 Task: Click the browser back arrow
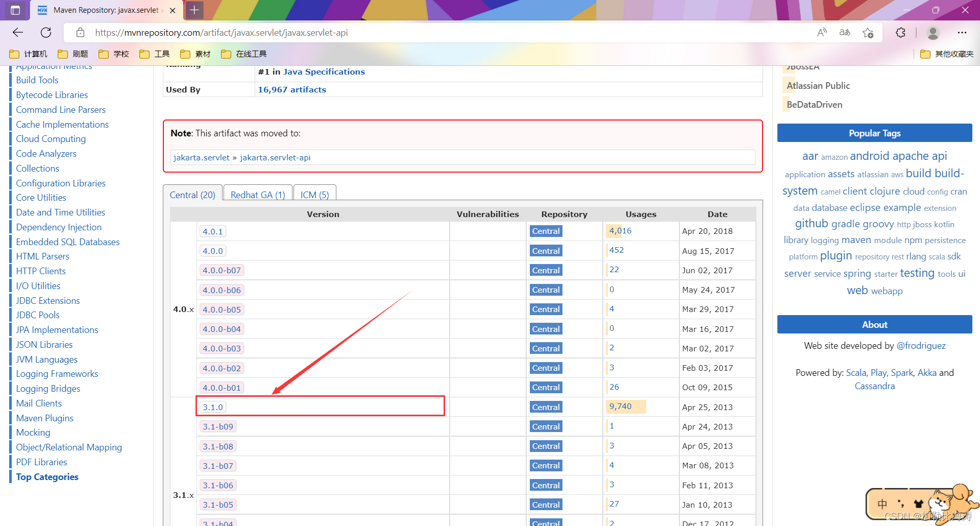(x=18, y=33)
